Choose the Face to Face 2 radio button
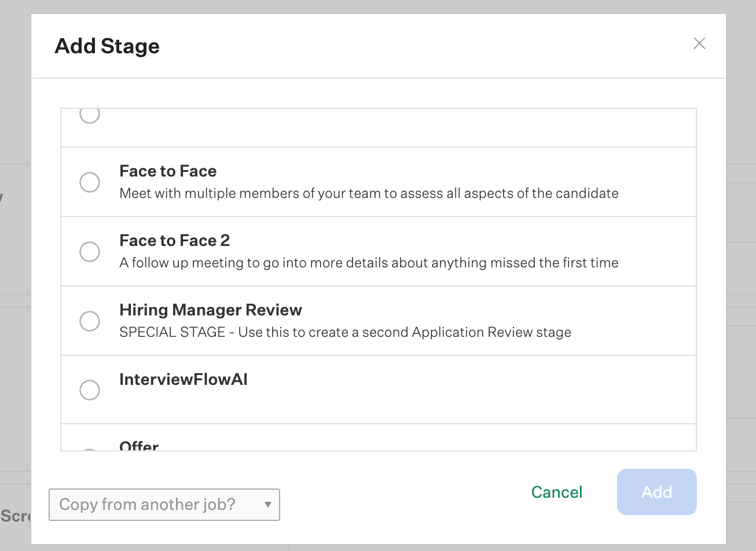Viewport: 756px width, 551px height. click(x=90, y=252)
